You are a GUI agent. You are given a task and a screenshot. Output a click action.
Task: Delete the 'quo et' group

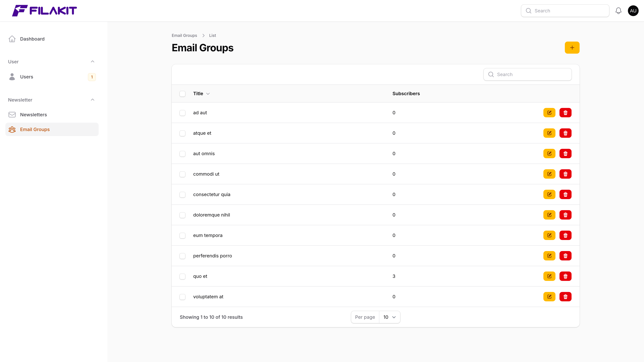tap(565, 276)
